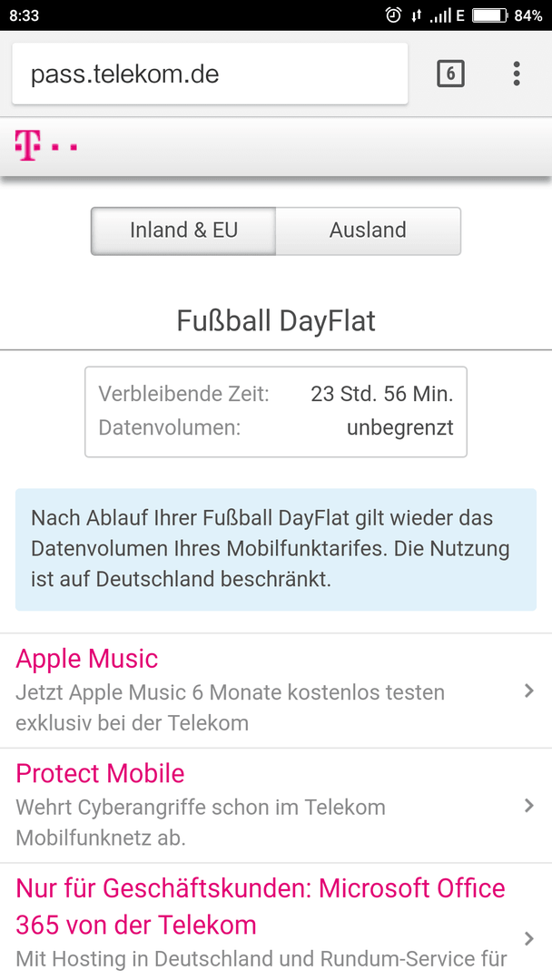Expand Apple Music offer via chevron arrow
Viewport: 552px width, 980px height.
(x=529, y=691)
